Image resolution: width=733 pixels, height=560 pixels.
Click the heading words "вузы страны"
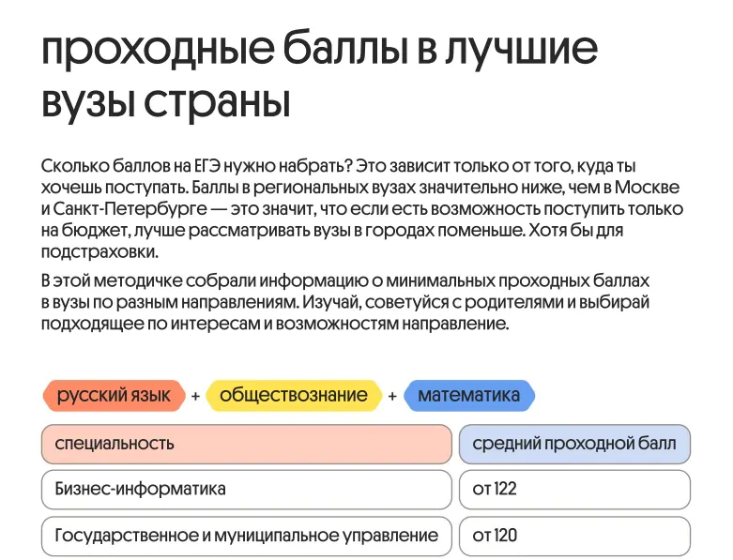[x=166, y=100]
